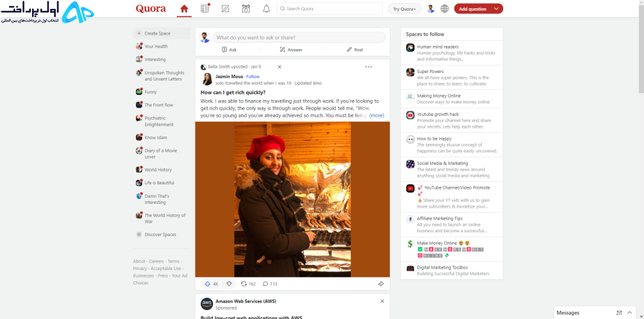This screenshot has height=319, width=644.
Task: Click the Privacy footer link
Action: (140, 269)
